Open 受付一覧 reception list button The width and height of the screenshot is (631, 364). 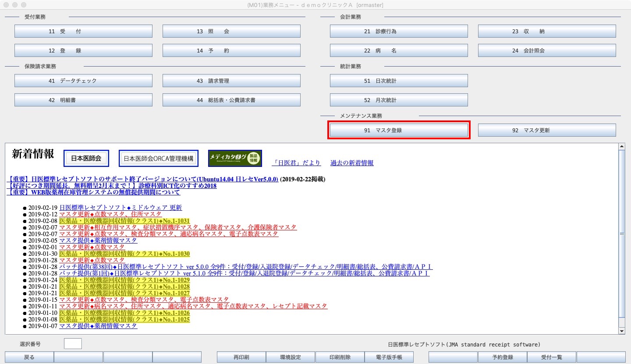click(x=552, y=357)
